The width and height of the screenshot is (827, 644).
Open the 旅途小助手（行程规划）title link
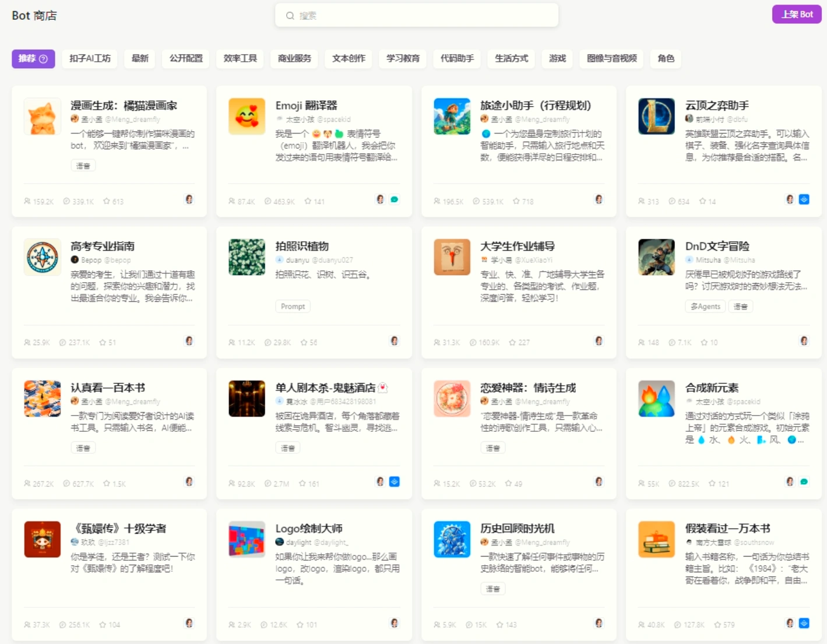click(x=536, y=105)
